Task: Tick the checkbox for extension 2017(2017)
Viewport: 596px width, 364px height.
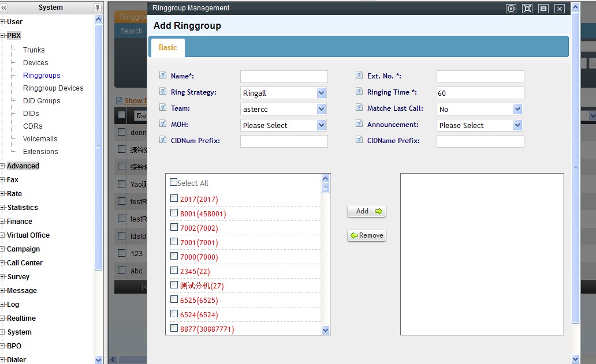Action: click(174, 198)
